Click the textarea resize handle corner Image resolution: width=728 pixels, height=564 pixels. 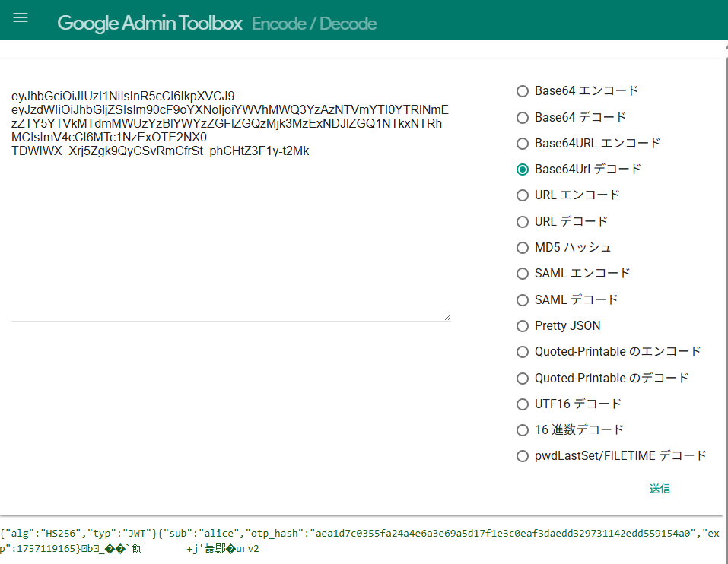(x=447, y=317)
